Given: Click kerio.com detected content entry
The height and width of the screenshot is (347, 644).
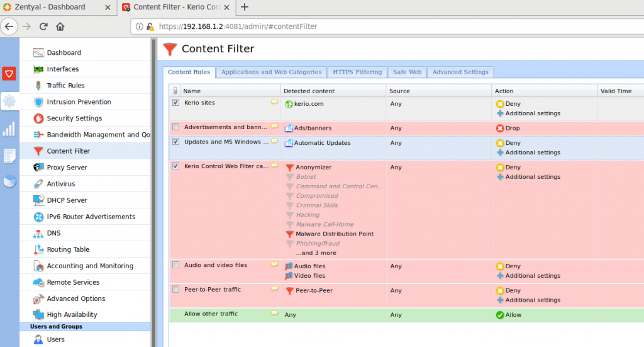Looking at the screenshot, I should coord(309,104).
